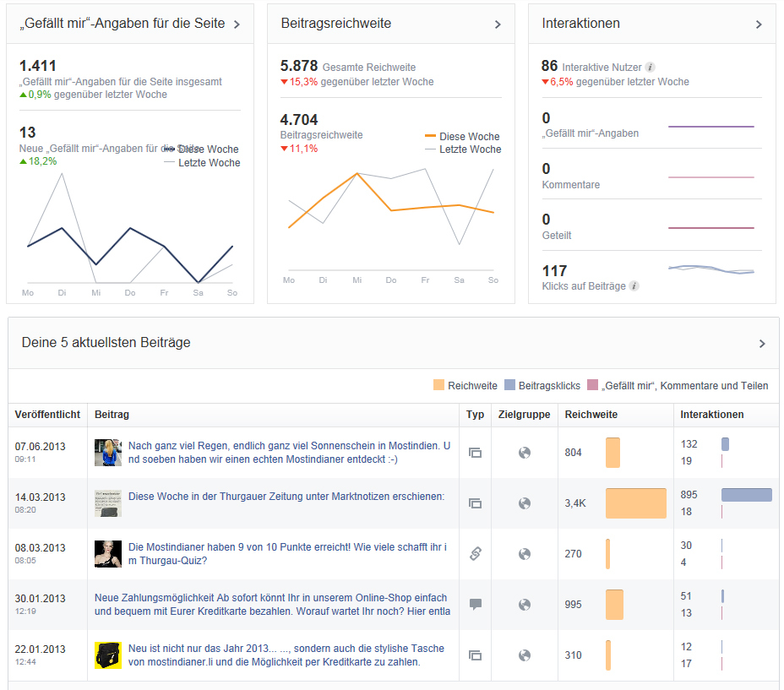The height and width of the screenshot is (690, 784).
Task: Click the Kommentare sparkline in Interaktionen
Action: 711,177
